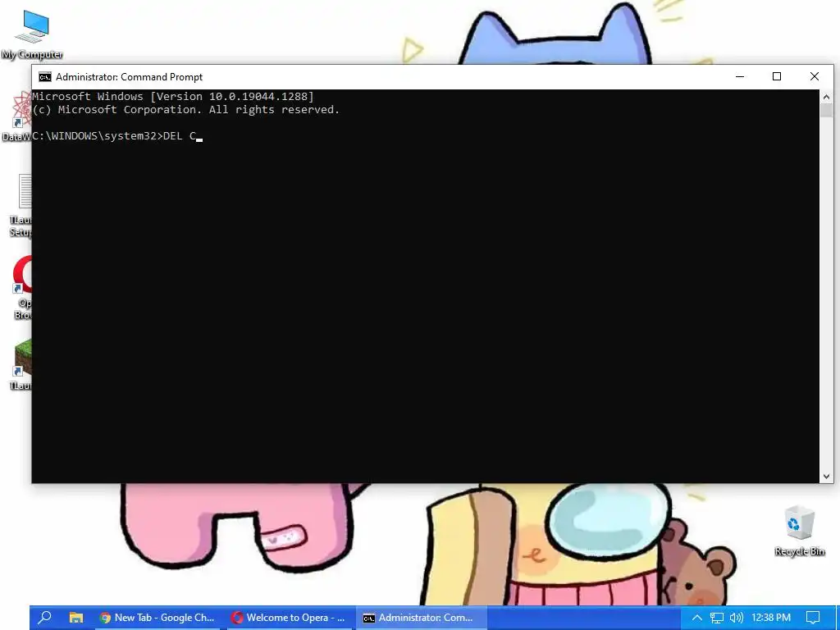
Task: Select the TLauncher Setup file icon
Action: 21,206
